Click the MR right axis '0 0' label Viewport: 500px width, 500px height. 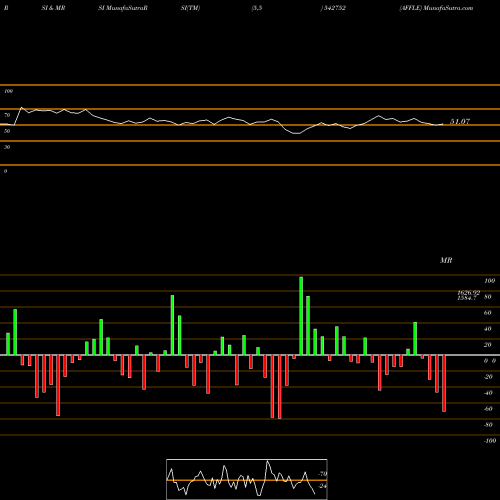tap(490, 361)
